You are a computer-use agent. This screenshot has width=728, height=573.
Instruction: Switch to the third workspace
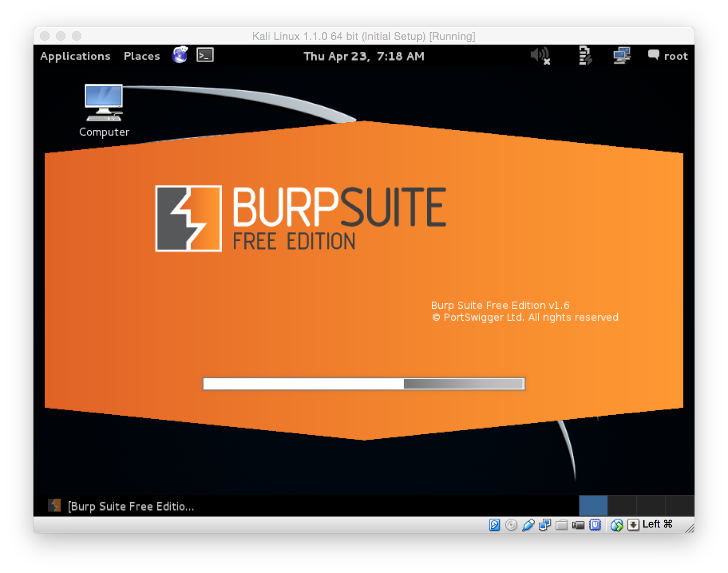coord(651,506)
